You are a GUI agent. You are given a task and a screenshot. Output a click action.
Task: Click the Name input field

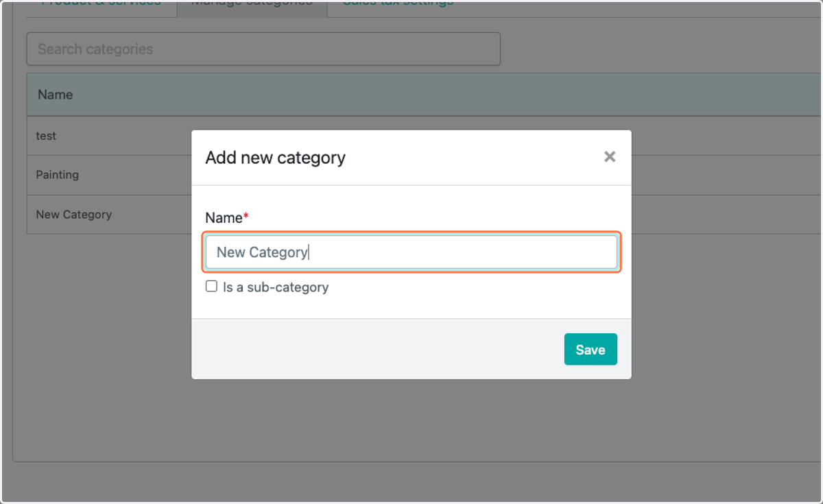point(411,252)
